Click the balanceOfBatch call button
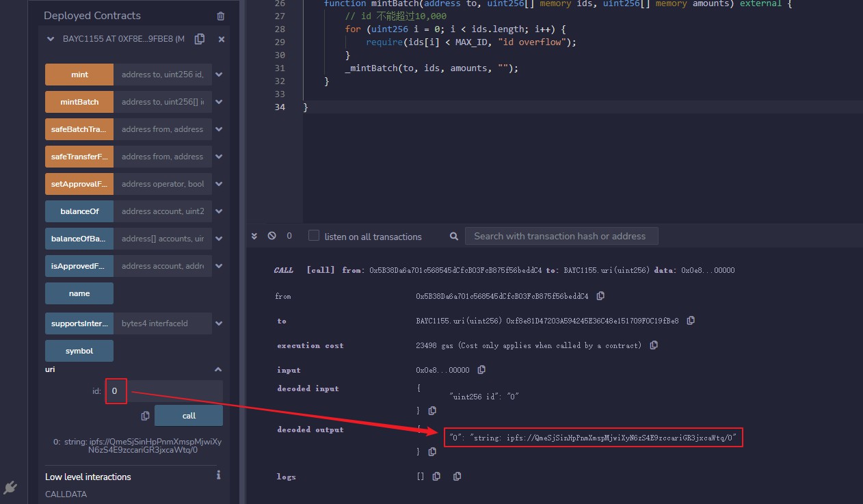This screenshot has width=863, height=504. (79, 239)
